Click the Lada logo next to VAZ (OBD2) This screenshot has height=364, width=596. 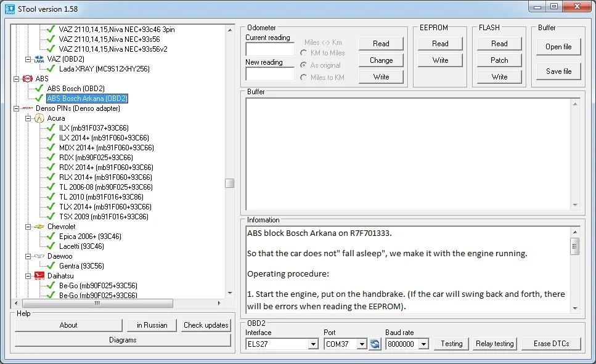[39, 59]
